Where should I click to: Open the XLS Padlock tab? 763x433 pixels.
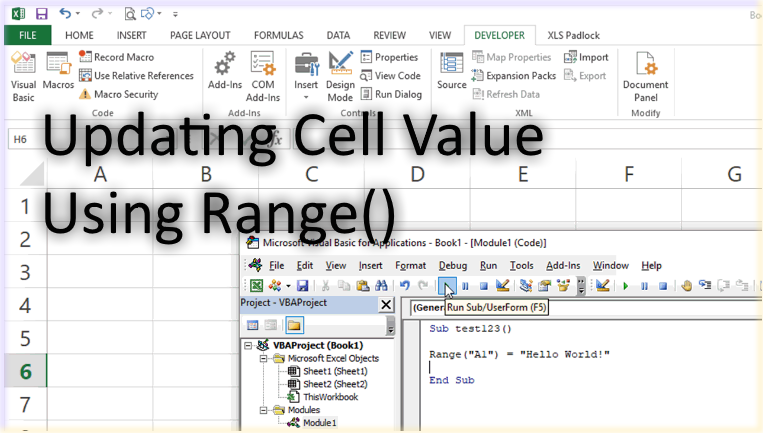click(x=573, y=35)
